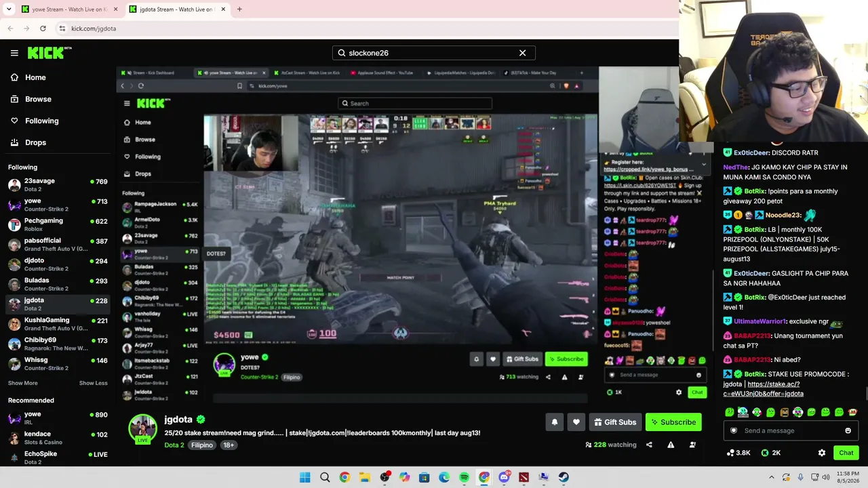The height and width of the screenshot is (488, 868).
Task: Open Steam from the taskbar
Action: (564, 477)
